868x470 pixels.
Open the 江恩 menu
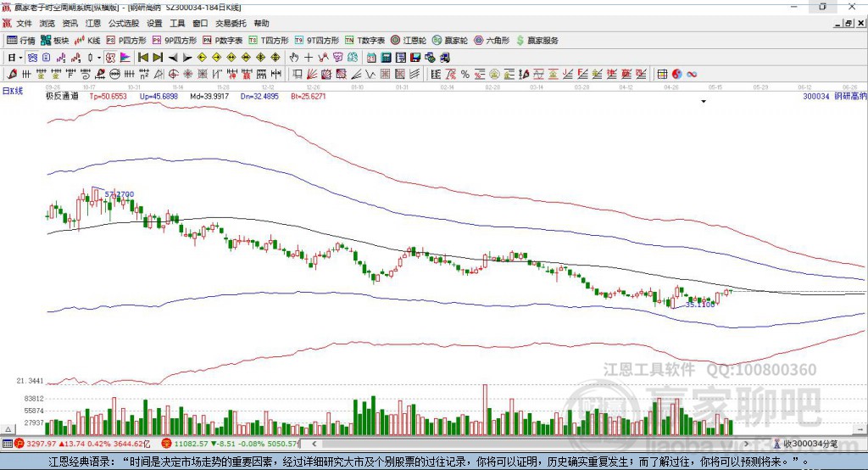pos(93,23)
